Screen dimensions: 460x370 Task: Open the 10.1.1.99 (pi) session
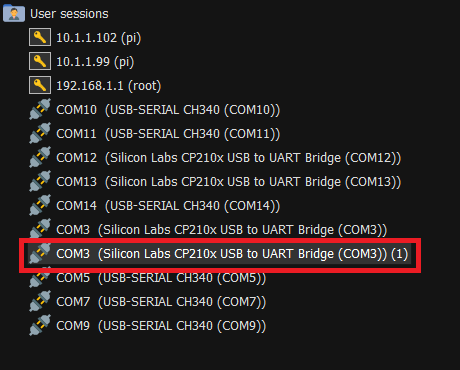(x=95, y=62)
